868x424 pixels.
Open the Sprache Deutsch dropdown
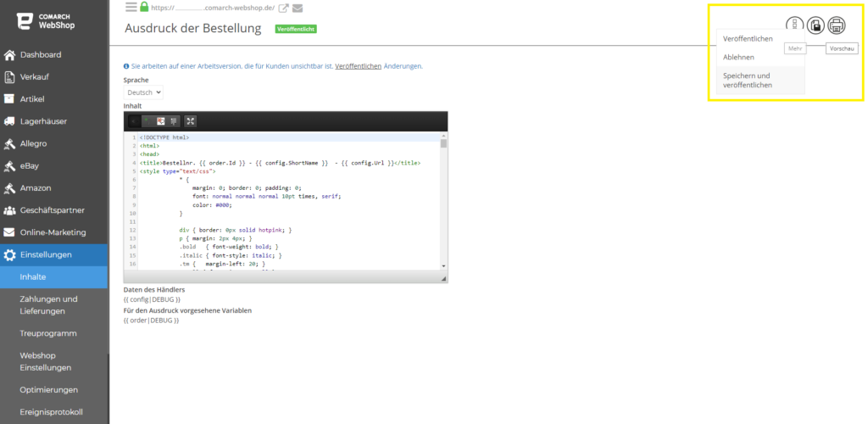pos(143,92)
